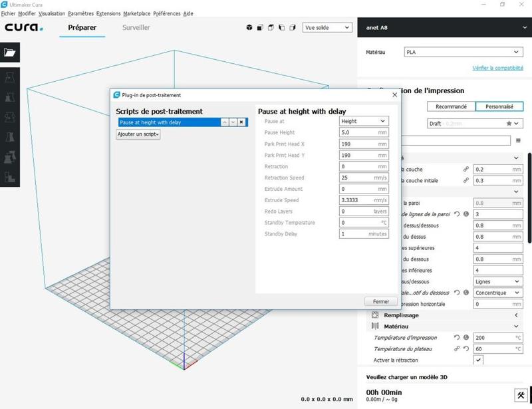Click Extrude Speed 3.3333 field

[364, 200]
